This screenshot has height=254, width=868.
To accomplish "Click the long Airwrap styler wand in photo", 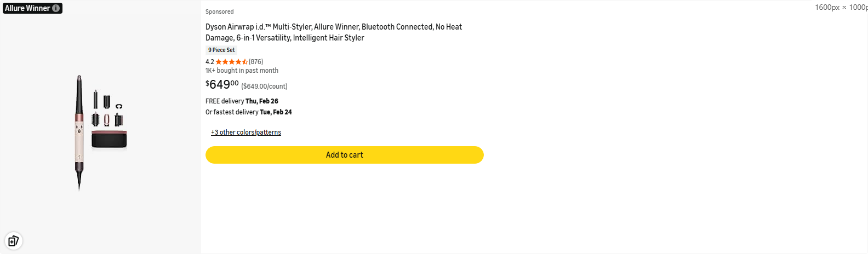I will click(79, 131).
